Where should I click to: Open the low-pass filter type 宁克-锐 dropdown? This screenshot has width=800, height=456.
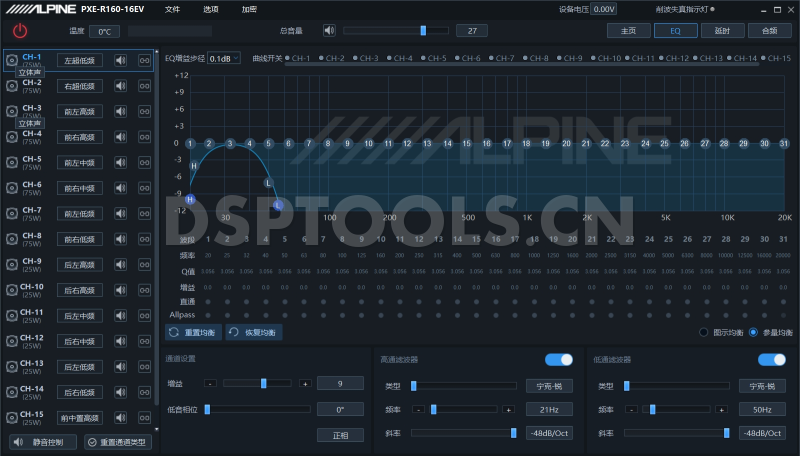click(762, 386)
